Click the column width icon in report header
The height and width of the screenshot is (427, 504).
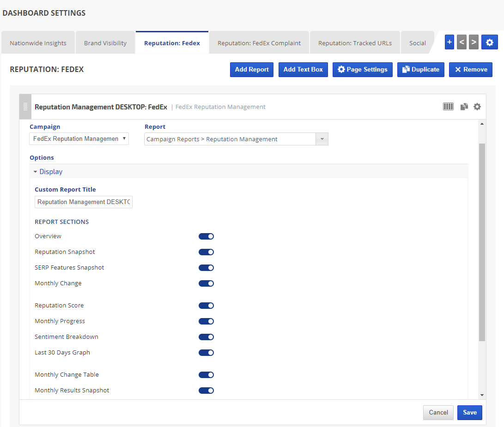click(x=448, y=107)
